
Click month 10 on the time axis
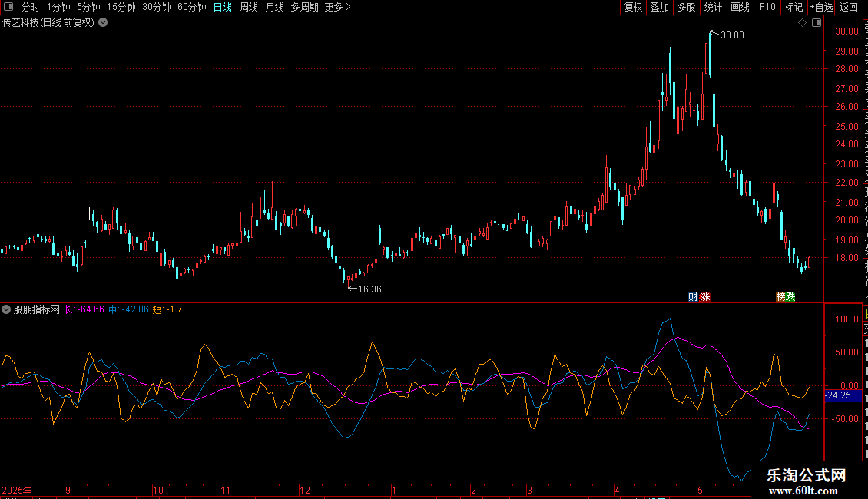[x=158, y=491]
